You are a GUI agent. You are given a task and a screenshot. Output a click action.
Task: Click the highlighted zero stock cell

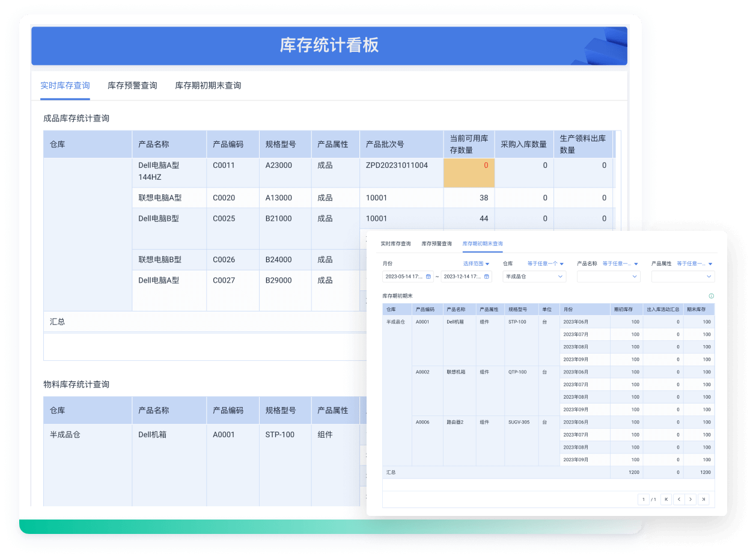469,173
